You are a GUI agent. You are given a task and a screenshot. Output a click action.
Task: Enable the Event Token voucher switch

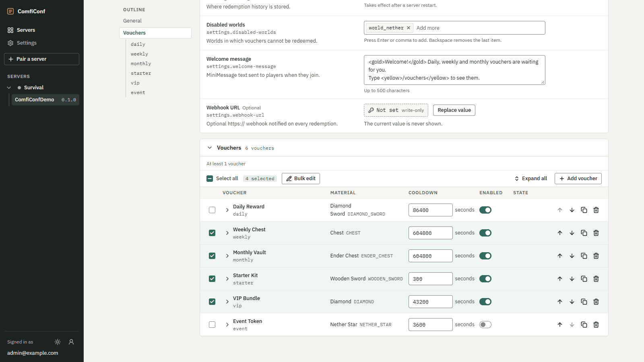tap(485, 325)
